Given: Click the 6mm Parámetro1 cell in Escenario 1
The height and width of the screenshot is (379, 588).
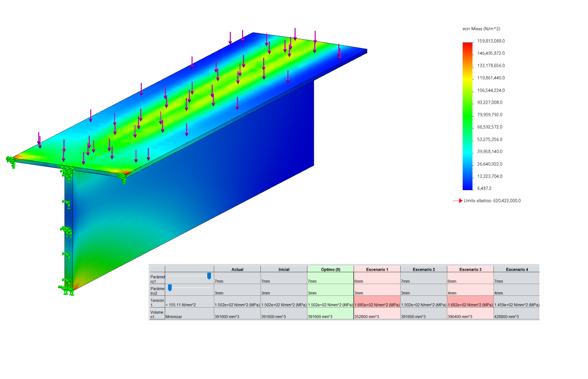Looking at the screenshot, I should point(377,278).
